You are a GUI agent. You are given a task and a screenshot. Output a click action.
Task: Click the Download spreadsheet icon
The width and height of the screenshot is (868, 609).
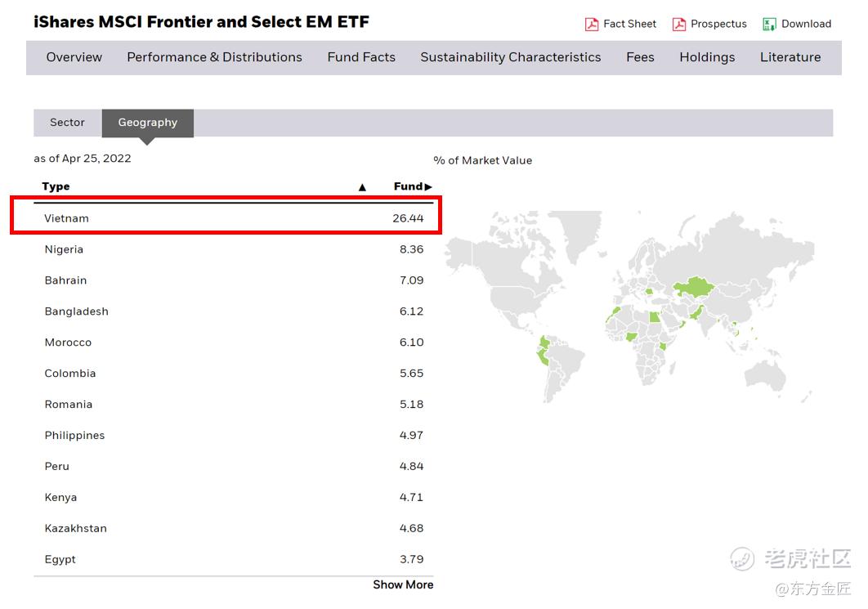tap(769, 25)
